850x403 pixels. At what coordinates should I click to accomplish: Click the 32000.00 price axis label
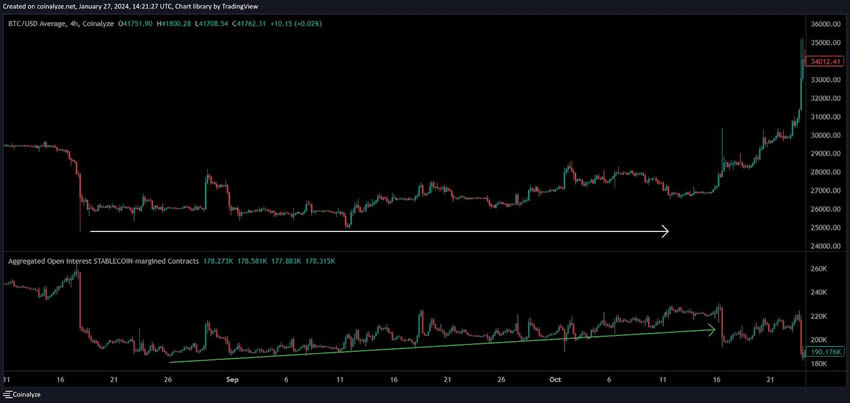point(826,98)
